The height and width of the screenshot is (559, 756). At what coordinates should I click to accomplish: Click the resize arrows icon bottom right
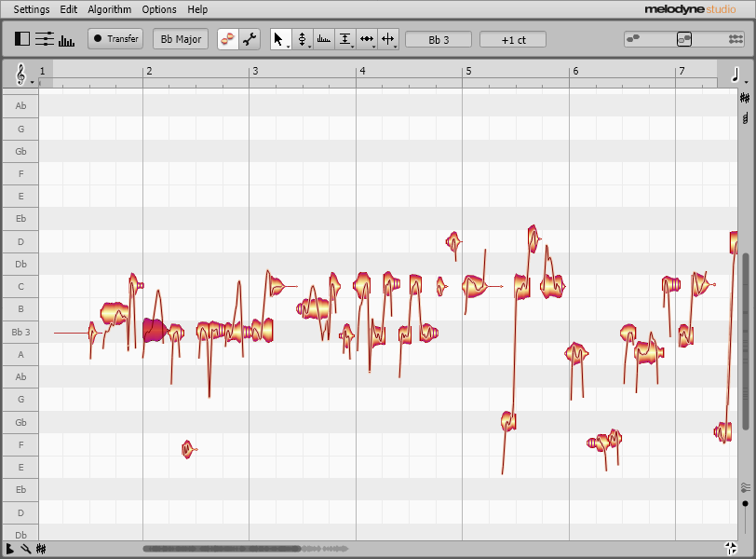coord(731,549)
